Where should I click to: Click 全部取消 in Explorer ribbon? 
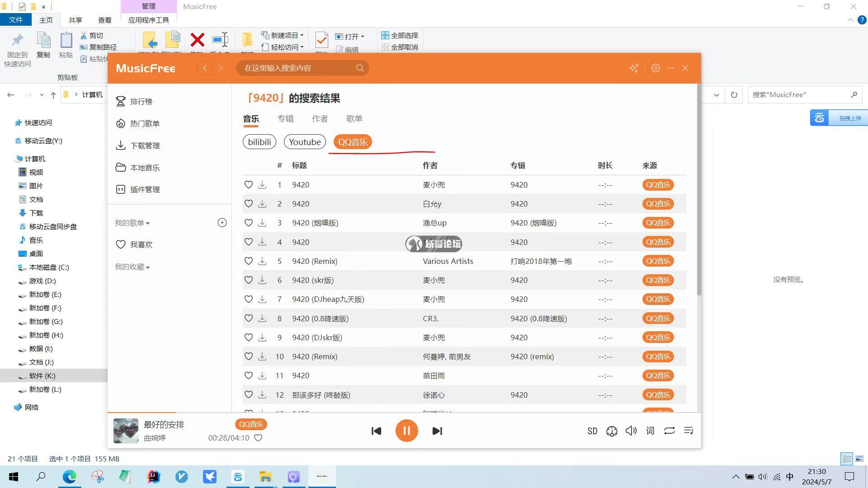pos(400,47)
